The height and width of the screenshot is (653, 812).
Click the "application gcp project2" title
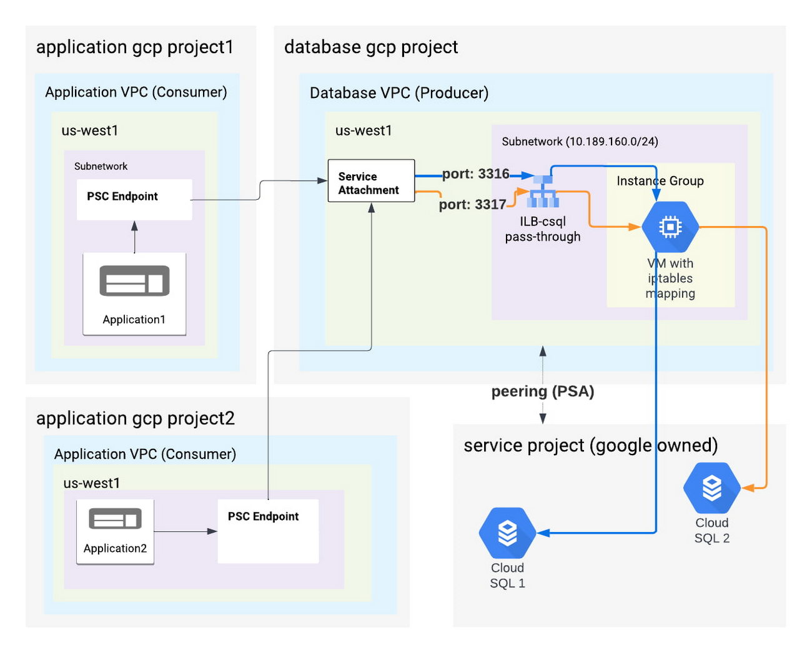point(136,418)
